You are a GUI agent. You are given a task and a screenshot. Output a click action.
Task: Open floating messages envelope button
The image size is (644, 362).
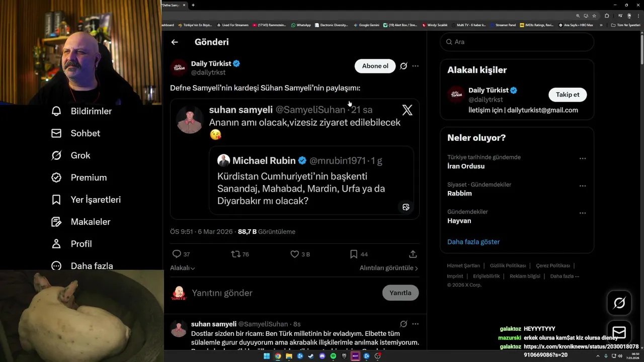[x=619, y=332]
